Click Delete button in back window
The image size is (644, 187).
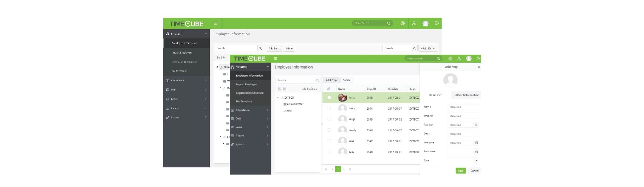click(289, 48)
